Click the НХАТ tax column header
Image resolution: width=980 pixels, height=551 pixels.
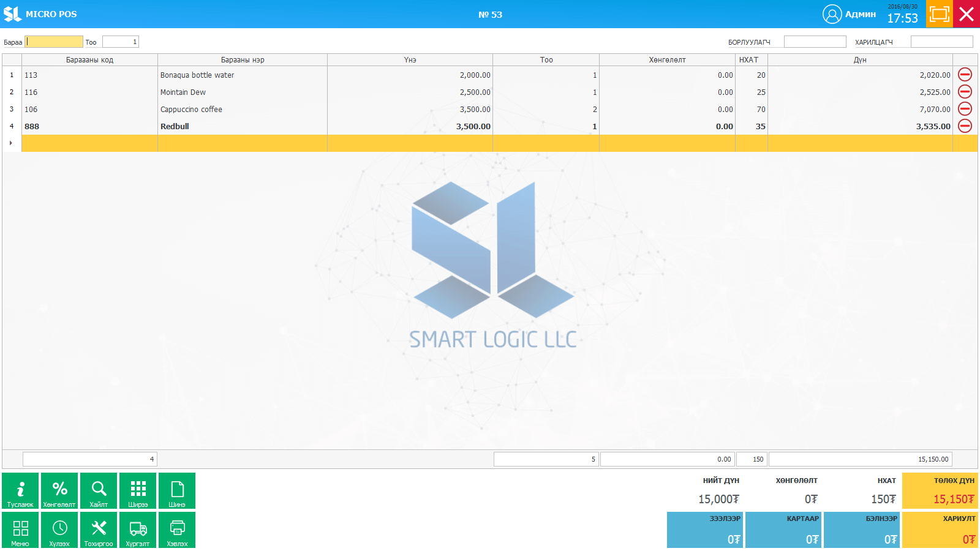pos(752,60)
